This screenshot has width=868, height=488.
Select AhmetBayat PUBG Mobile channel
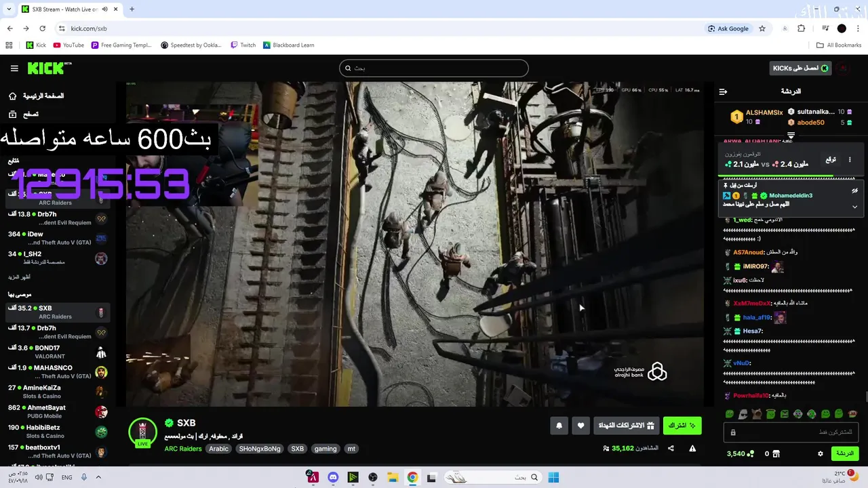tap(58, 411)
